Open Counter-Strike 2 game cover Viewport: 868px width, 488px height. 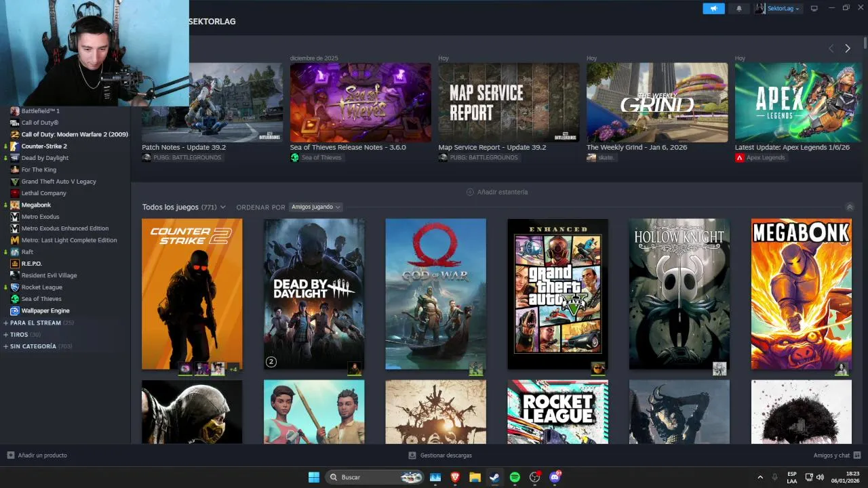click(x=192, y=293)
